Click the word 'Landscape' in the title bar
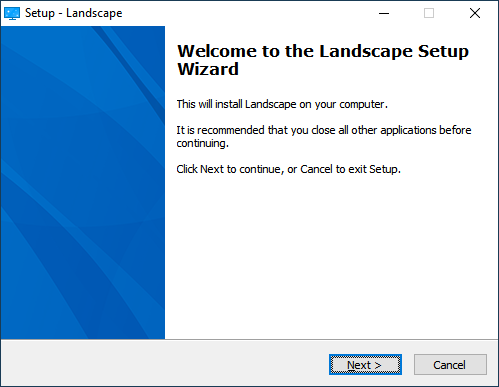499x387 pixels. pyautogui.click(x=94, y=13)
